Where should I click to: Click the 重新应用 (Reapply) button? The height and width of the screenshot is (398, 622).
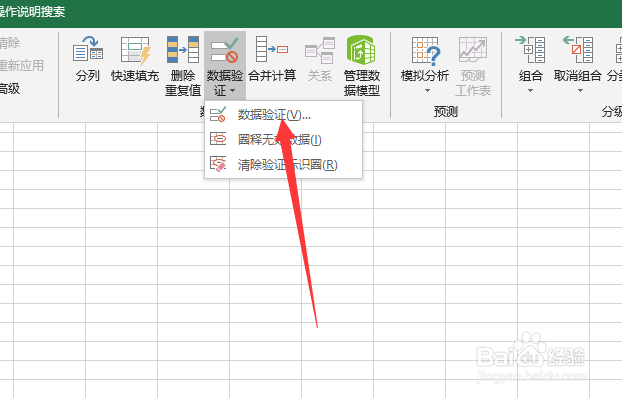click(x=21, y=65)
